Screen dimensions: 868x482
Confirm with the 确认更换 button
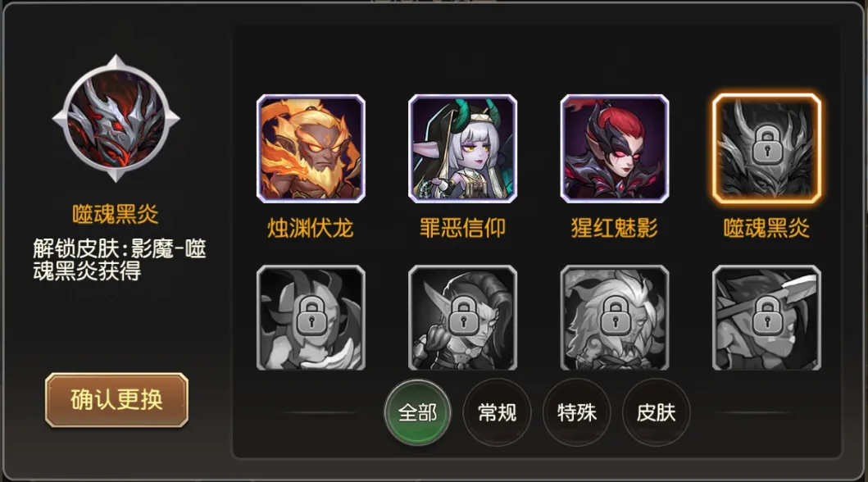pos(117,399)
